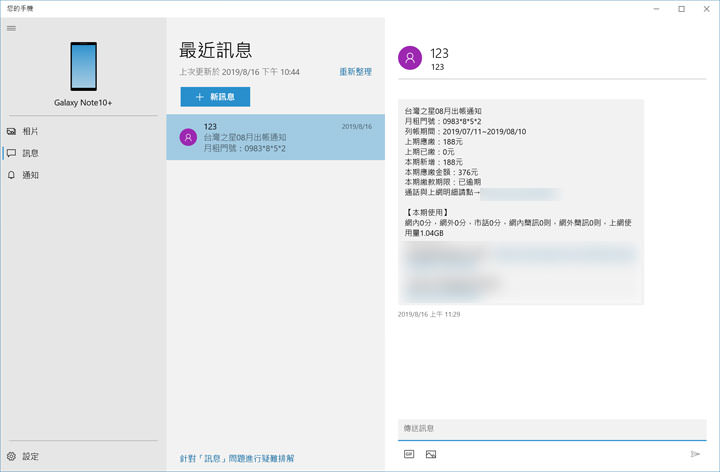This screenshot has height=472, width=720.
Task: Click the 2019/8/16 date on conversation row
Action: (357, 127)
